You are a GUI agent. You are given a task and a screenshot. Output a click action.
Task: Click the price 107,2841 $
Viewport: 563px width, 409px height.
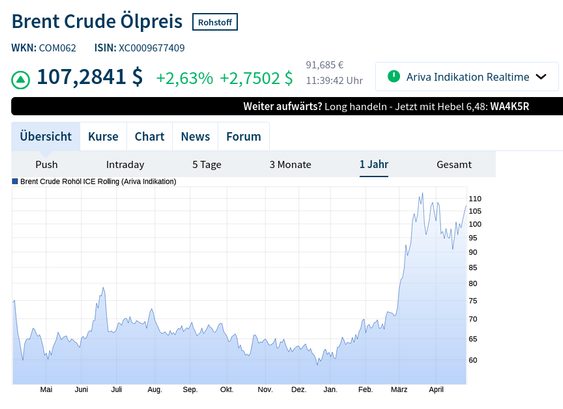pos(90,77)
